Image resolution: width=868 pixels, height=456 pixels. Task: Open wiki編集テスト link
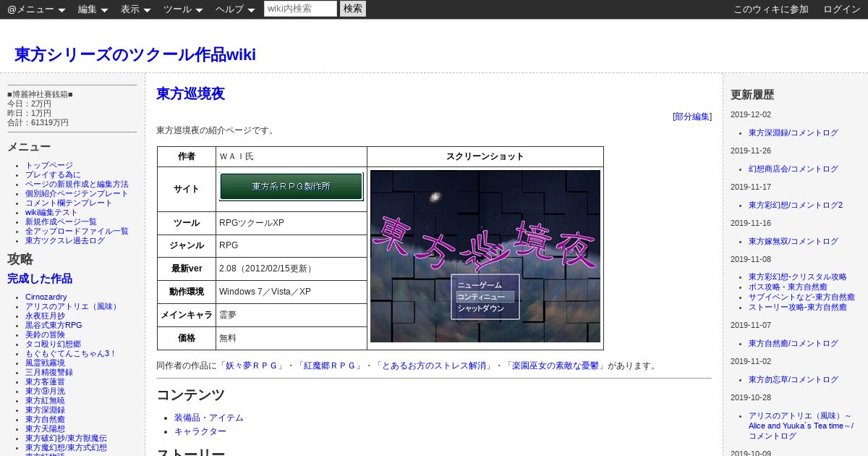(51, 212)
